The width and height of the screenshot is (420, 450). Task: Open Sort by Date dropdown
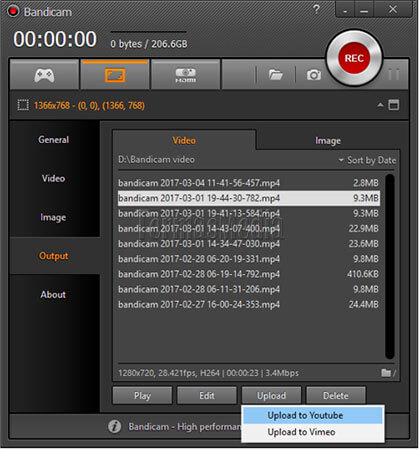click(x=367, y=160)
